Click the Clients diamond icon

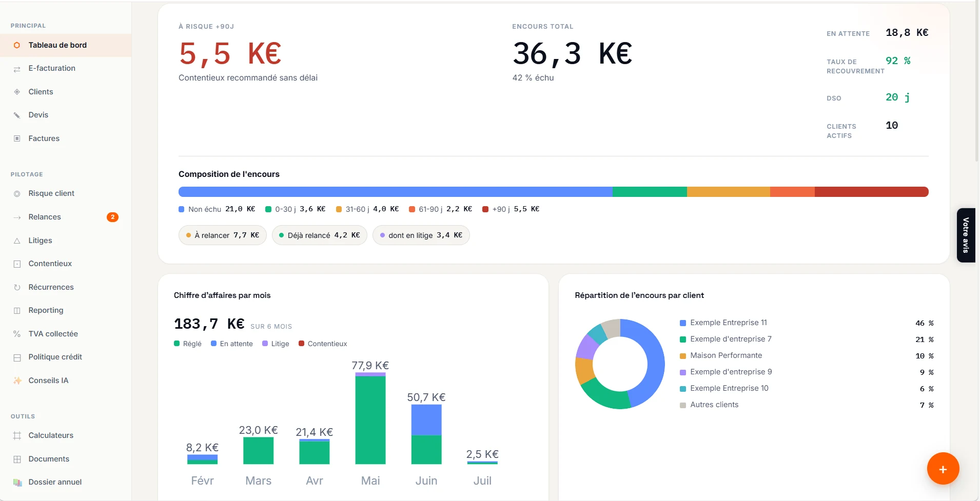17,92
